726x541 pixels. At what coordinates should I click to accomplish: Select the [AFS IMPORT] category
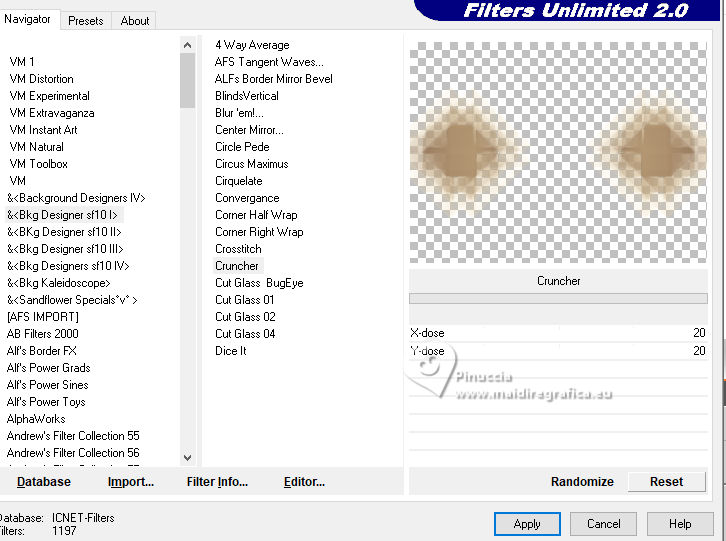click(43, 317)
